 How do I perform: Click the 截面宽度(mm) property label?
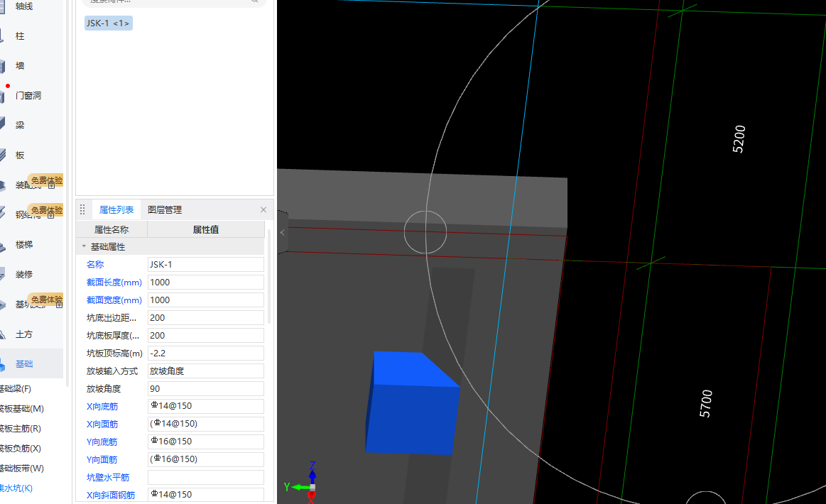click(114, 300)
